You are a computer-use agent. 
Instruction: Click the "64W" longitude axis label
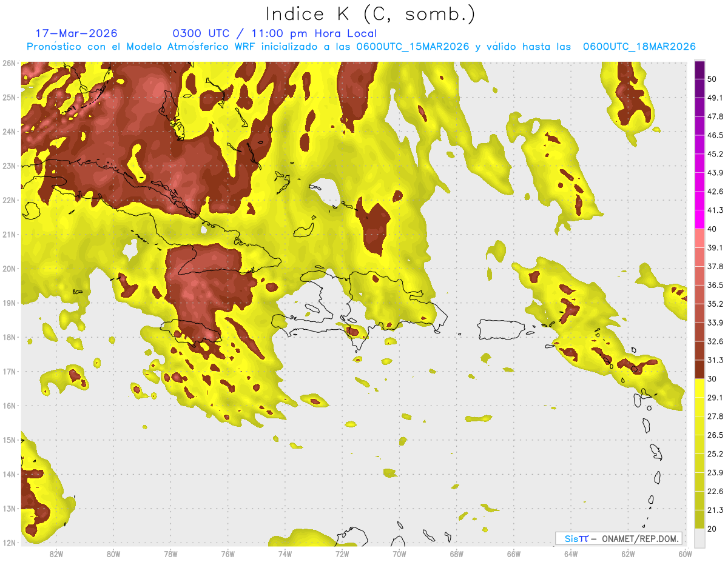[570, 554]
